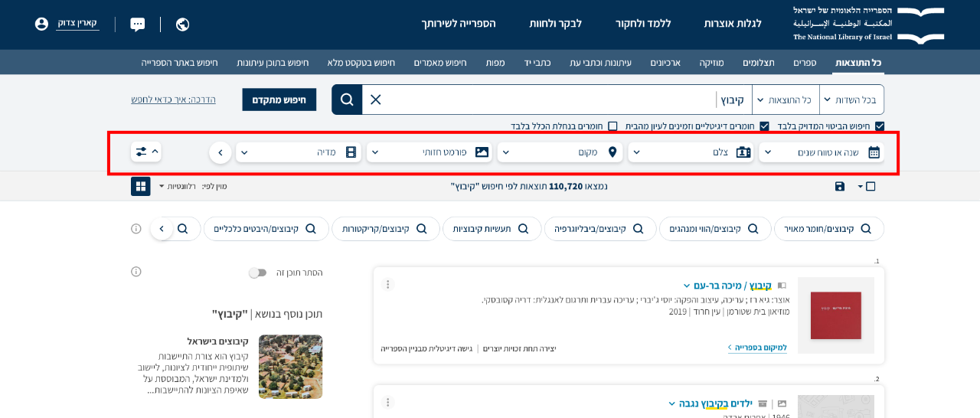Image resolution: width=980 pixels, height=418 pixels.
Task: Open the 'מקום' location filter dropdown
Action: pos(560,152)
